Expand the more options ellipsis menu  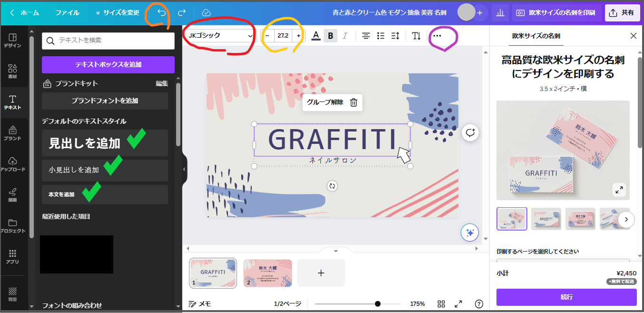coord(437,36)
